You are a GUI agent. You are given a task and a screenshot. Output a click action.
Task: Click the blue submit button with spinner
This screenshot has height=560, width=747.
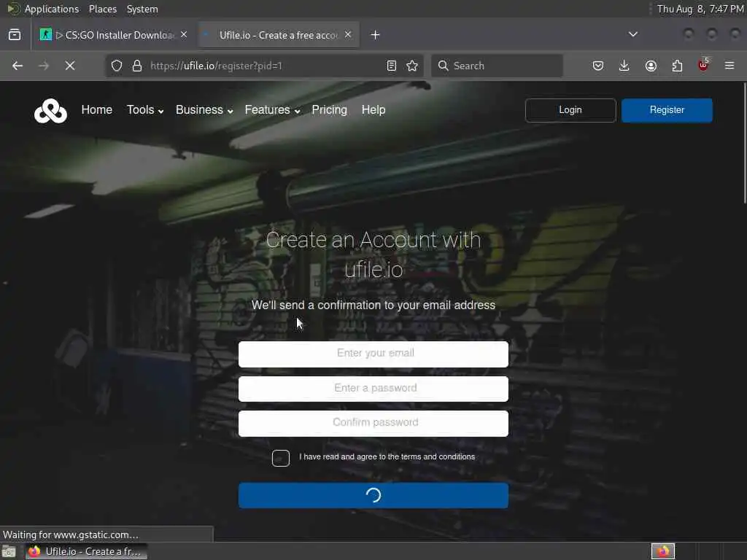373,495
